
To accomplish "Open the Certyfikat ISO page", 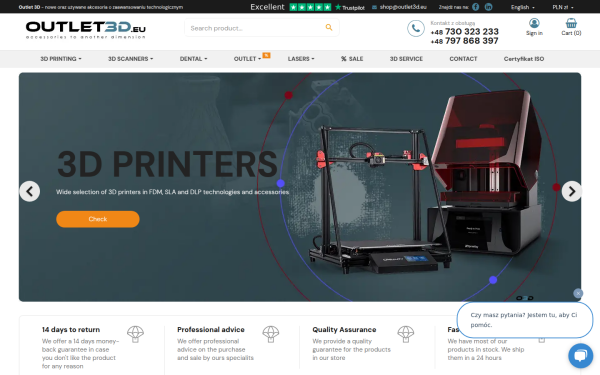I will (524, 59).
